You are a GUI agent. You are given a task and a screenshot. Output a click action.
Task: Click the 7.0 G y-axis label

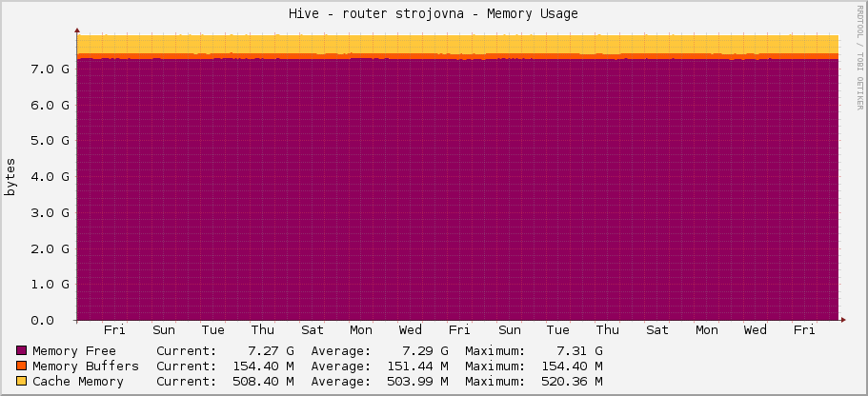click(50, 69)
